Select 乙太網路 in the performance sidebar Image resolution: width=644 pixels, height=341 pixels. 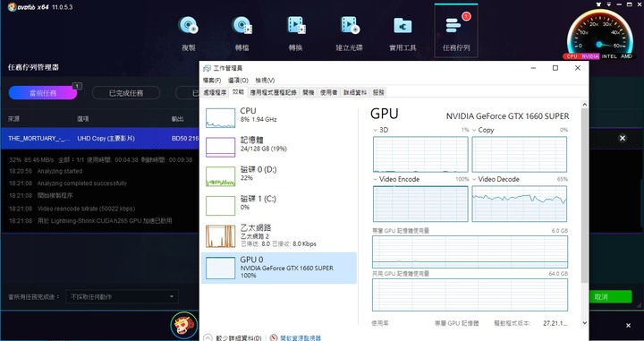[x=279, y=236]
